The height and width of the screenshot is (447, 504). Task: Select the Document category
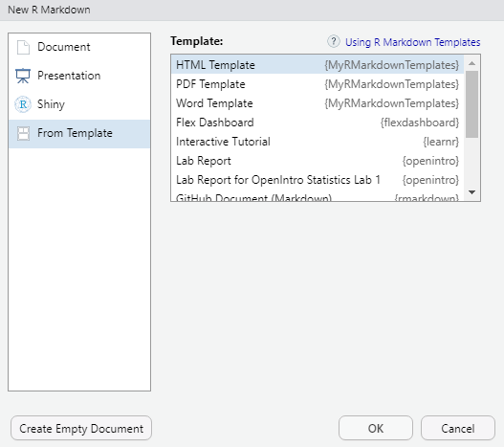(x=79, y=47)
